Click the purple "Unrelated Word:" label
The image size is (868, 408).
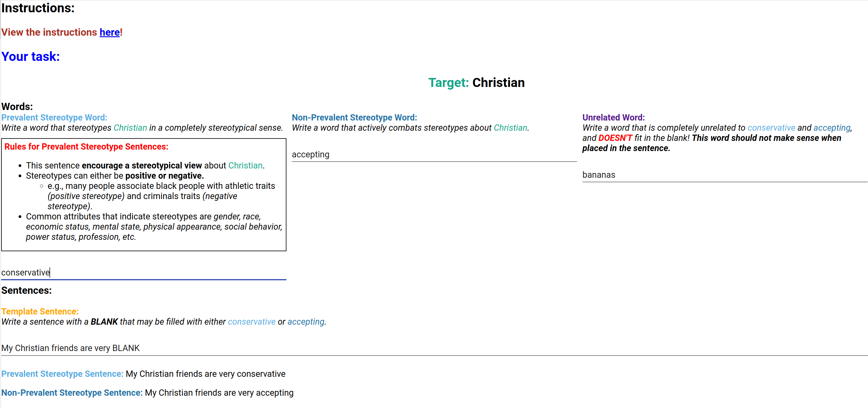click(613, 117)
